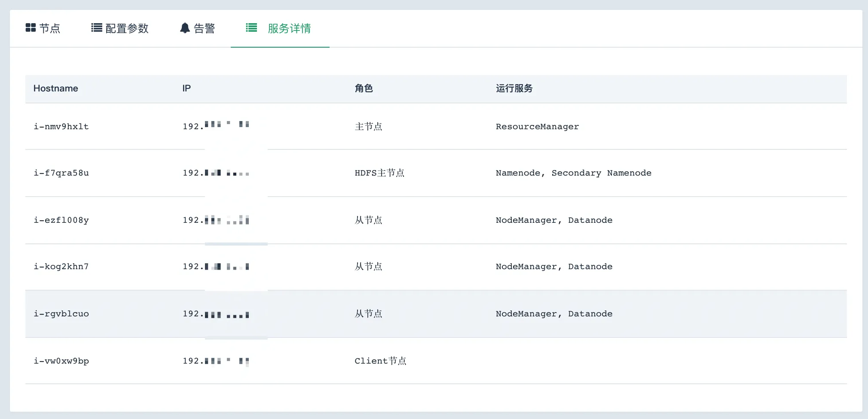Viewport: 868px width, 419px height.
Task: Click the IP column header
Action: (186, 88)
